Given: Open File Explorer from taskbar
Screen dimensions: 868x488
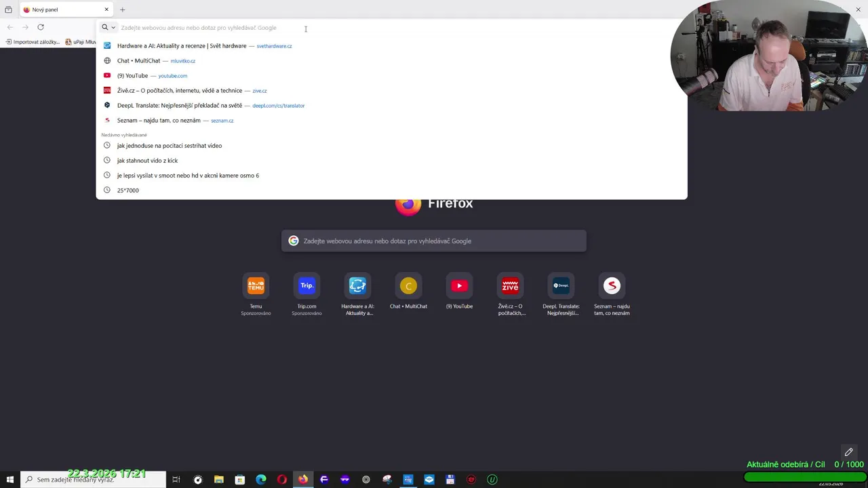Looking at the screenshot, I should click(219, 480).
